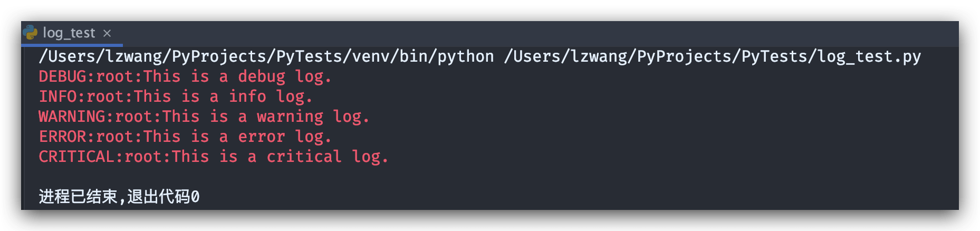The height and width of the screenshot is (231, 980).
Task: Click the 进程已结束 exit message line
Action: click(x=119, y=197)
